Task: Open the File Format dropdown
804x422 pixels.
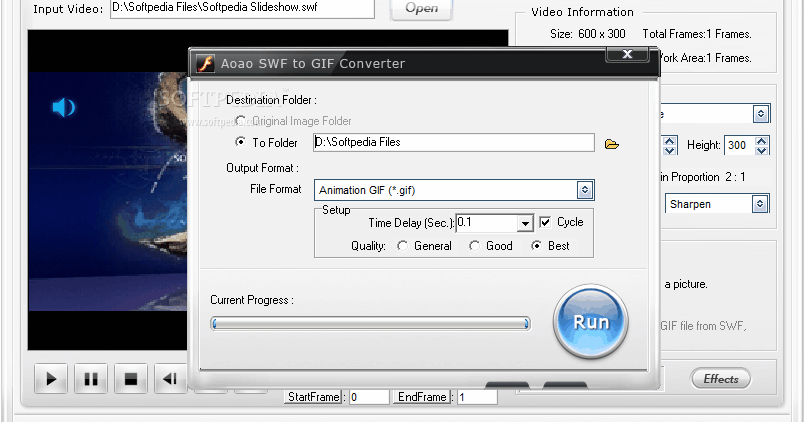Action: pyautogui.click(x=585, y=190)
